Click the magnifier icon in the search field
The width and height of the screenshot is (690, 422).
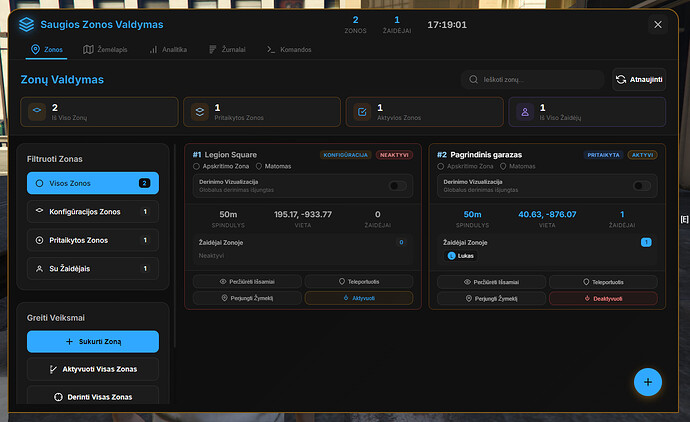[473, 80]
